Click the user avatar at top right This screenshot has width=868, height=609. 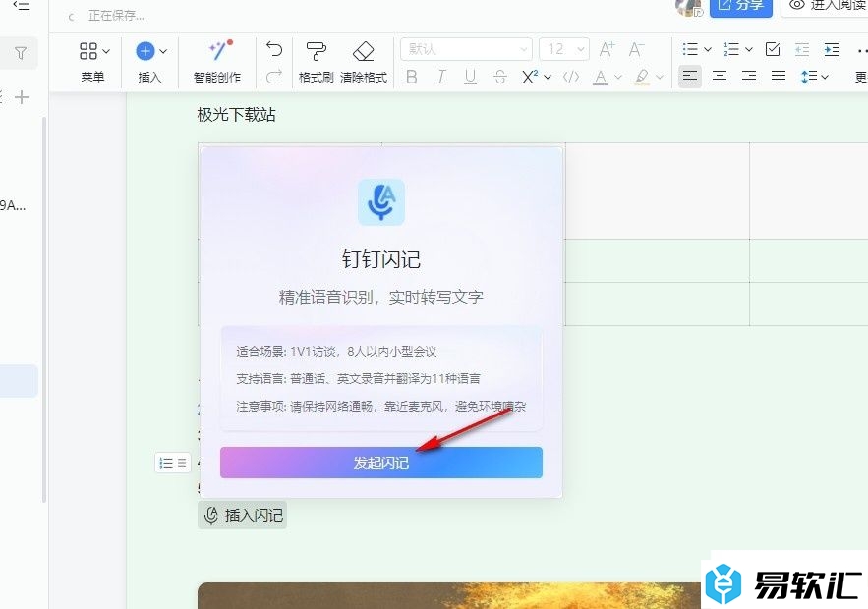pyautogui.click(x=689, y=7)
